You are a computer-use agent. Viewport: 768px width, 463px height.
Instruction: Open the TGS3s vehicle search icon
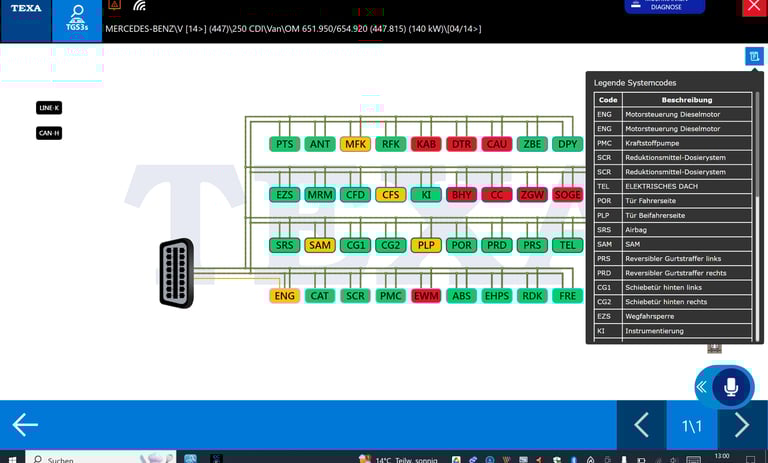tap(77, 21)
